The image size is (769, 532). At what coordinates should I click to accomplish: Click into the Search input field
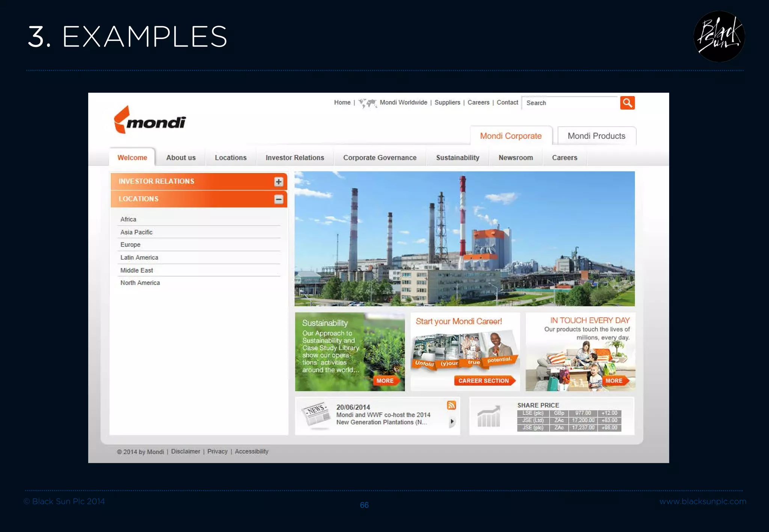click(x=569, y=103)
